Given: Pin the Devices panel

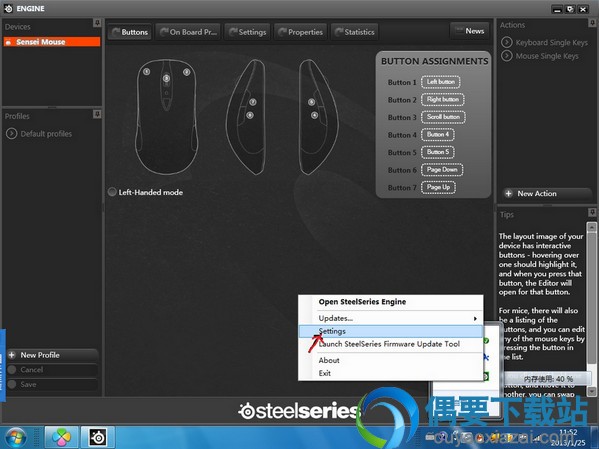Looking at the screenshot, I should (x=97, y=23).
